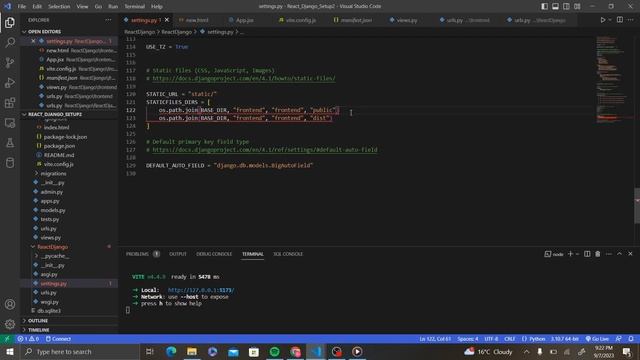Open the Selection menu
Screen dimensions: 640x360
point(59,7)
